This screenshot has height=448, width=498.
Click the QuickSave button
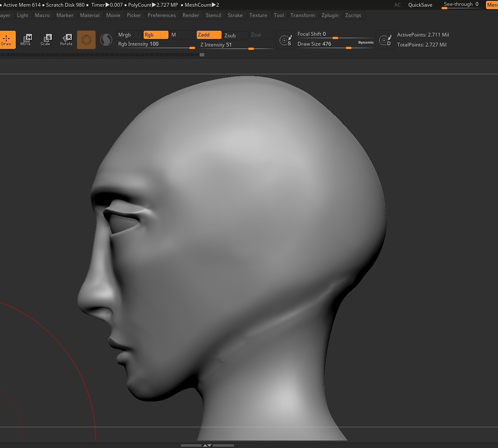420,5
